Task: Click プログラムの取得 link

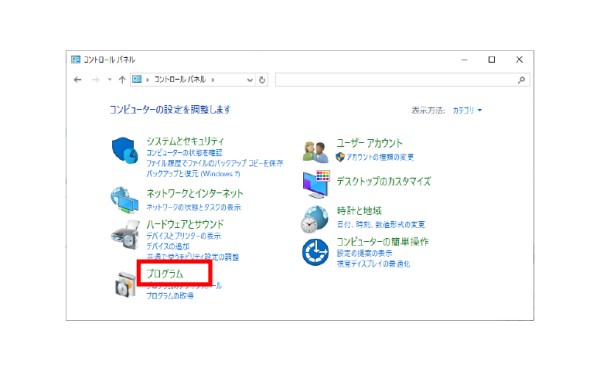Action: [x=170, y=296]
